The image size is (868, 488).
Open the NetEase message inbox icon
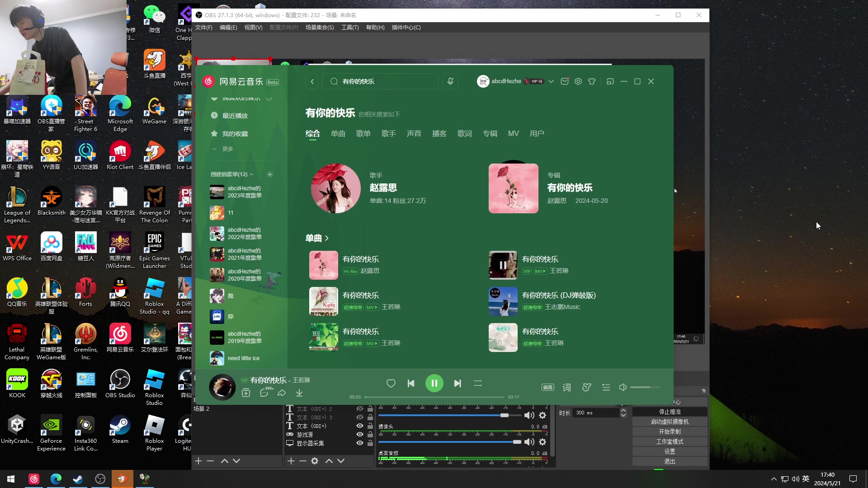(x=565, y=81)
